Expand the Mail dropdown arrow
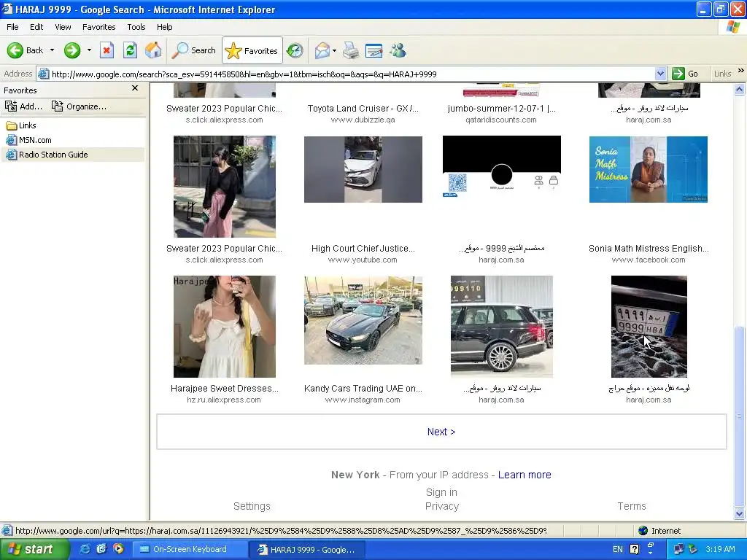 pos(334,50)
